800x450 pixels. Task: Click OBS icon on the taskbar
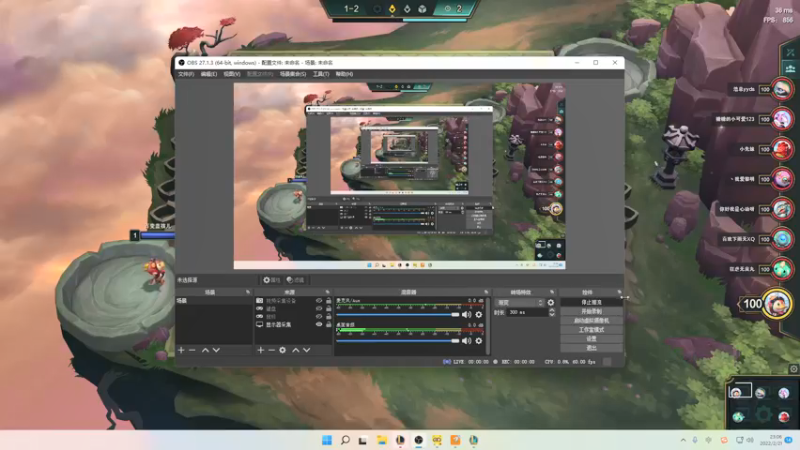[418, 440]
